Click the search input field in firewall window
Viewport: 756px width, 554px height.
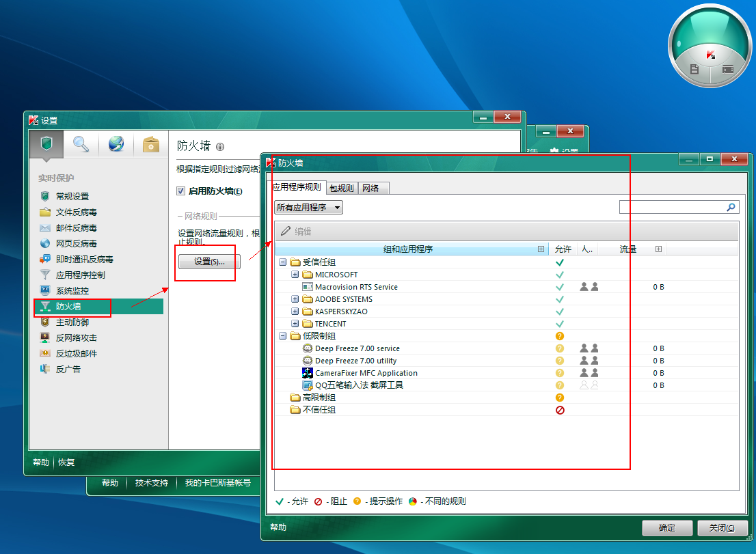point(673,207)
